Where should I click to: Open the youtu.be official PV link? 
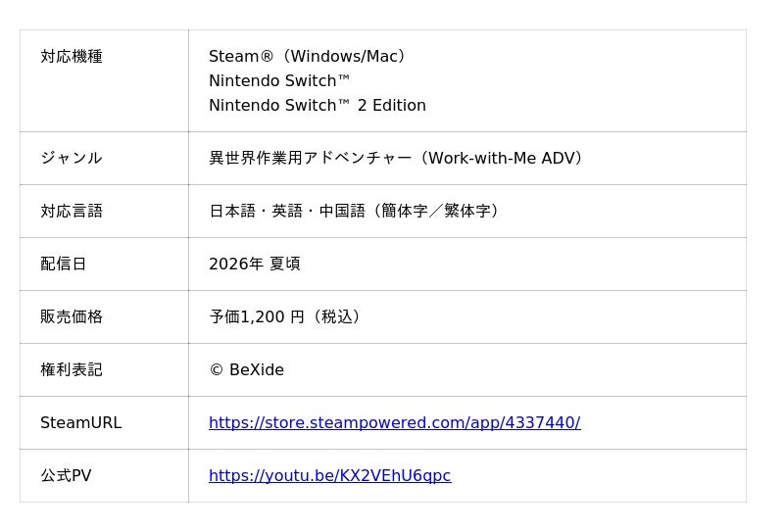[x=329, y=476]
